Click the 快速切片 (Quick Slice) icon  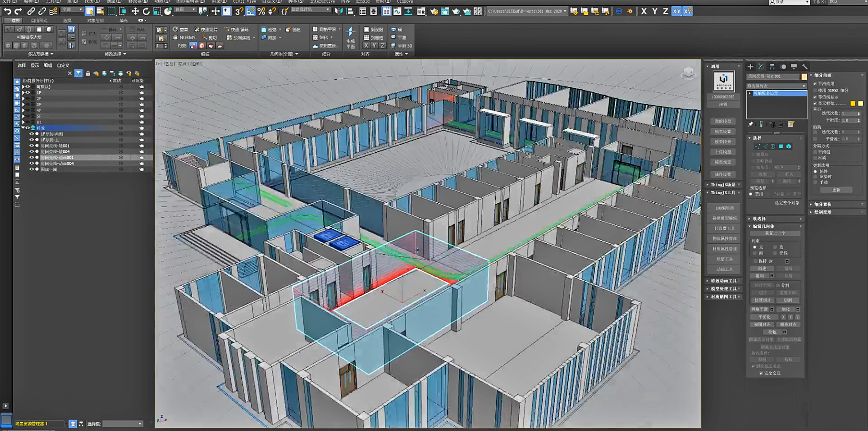click(197, 29)
